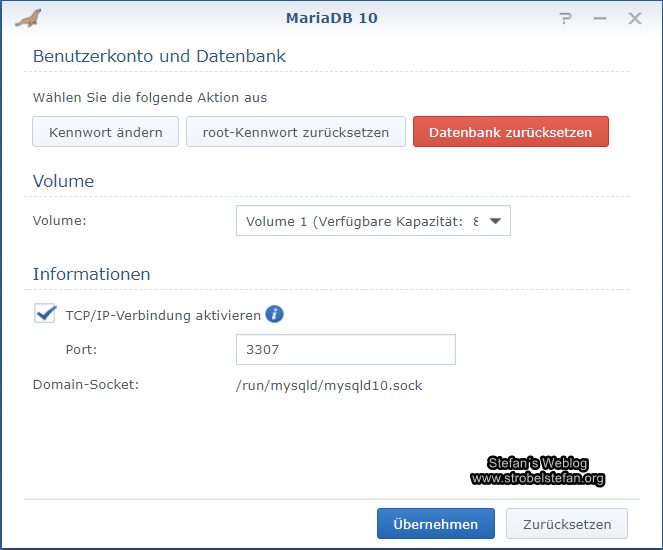Click the MariaDB seal logo icon

point(28,18)
